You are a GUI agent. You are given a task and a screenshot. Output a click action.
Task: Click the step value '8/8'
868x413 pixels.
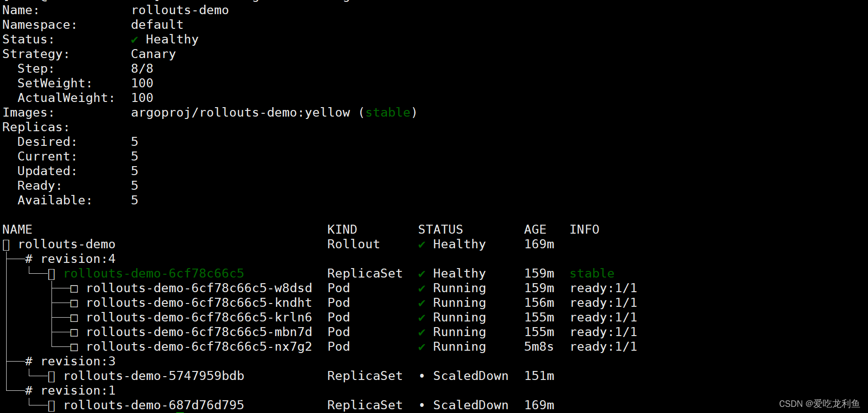pyautogui.click(x=142, y=68)
